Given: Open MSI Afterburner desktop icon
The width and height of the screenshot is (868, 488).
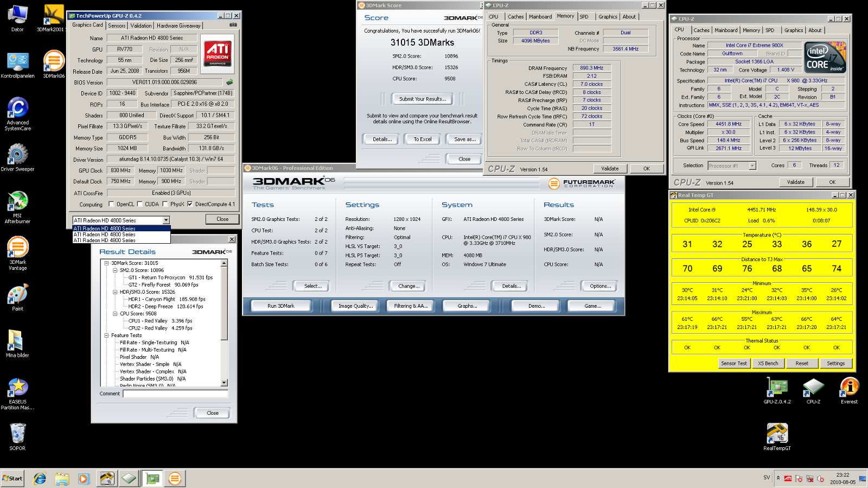Looking at the screenshot, I should pos(17,207).
